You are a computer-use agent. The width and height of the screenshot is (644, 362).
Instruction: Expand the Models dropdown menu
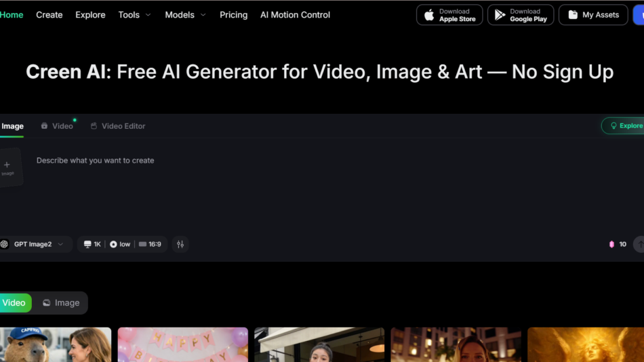coord(185,15)
